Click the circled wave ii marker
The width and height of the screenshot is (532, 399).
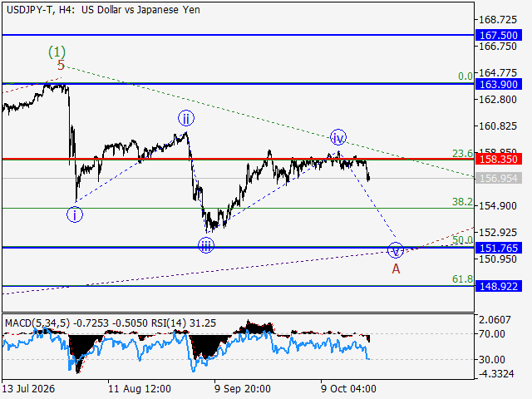point(186,118)
